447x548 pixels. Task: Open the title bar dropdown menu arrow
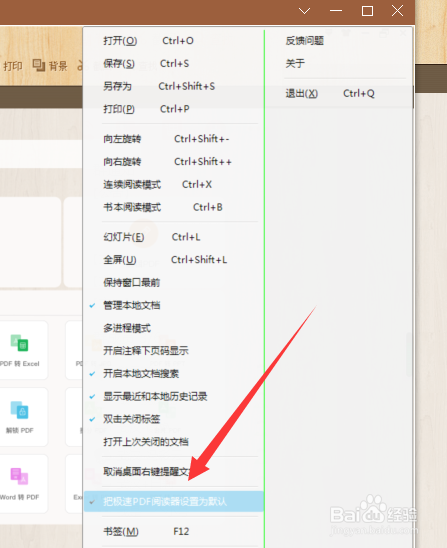click(304, 11)
